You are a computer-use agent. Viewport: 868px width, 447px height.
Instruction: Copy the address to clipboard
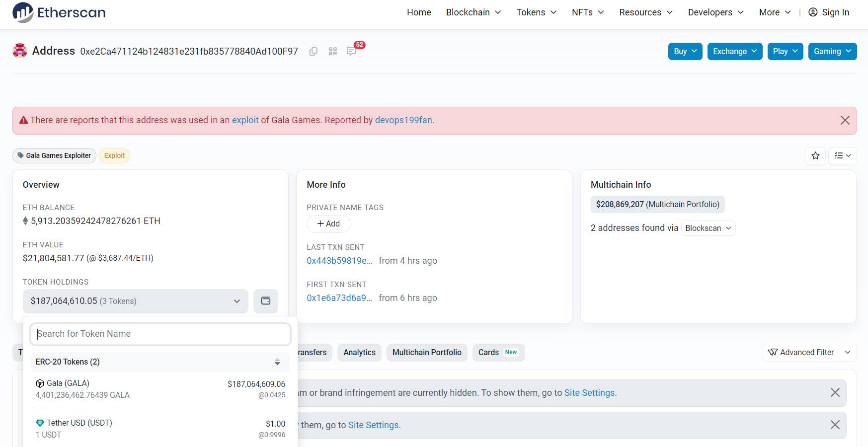314,51
